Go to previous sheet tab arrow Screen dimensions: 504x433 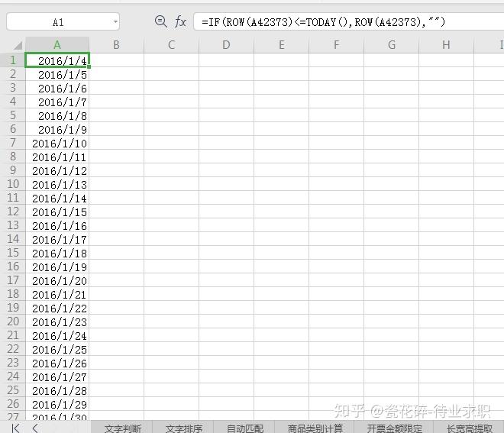point(35,428)
